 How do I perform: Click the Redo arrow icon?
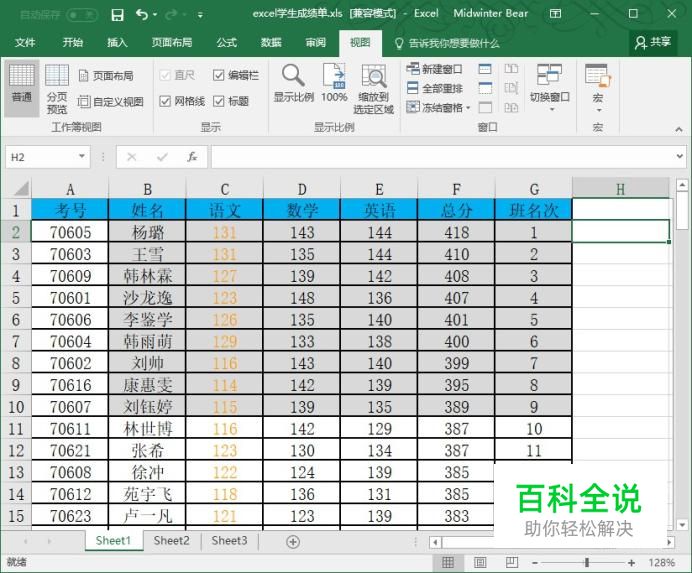(171, 15)
